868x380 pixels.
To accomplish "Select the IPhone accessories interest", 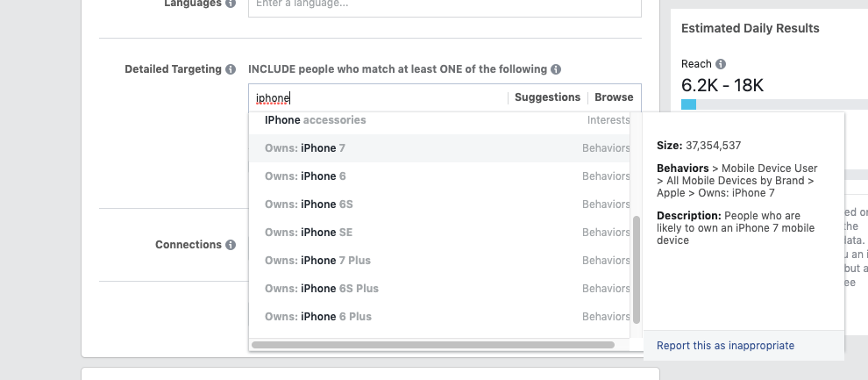I will (439, 120).
